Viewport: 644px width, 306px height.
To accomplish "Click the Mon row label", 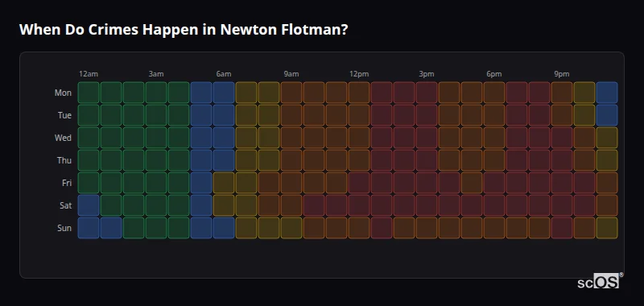I will click(x=63, y=93).
